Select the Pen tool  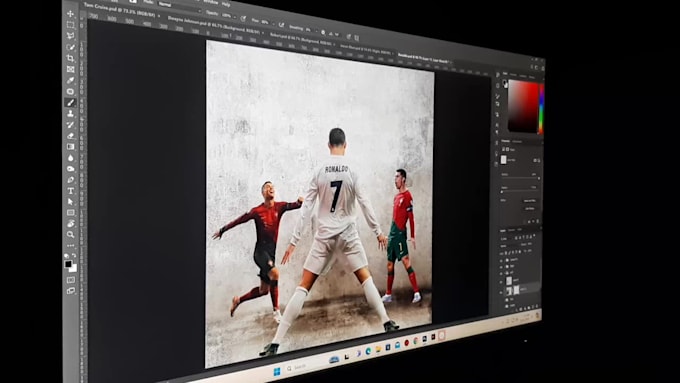tap(70, 180)
